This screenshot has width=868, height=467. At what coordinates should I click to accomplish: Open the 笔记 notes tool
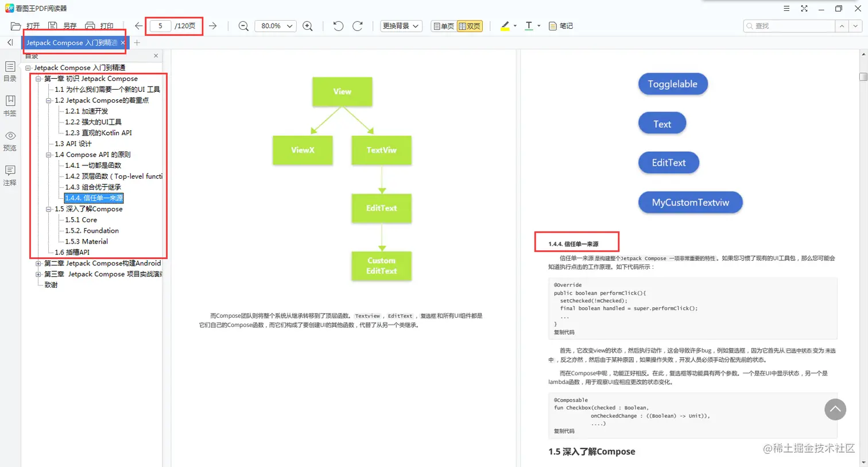pos(561,26)
